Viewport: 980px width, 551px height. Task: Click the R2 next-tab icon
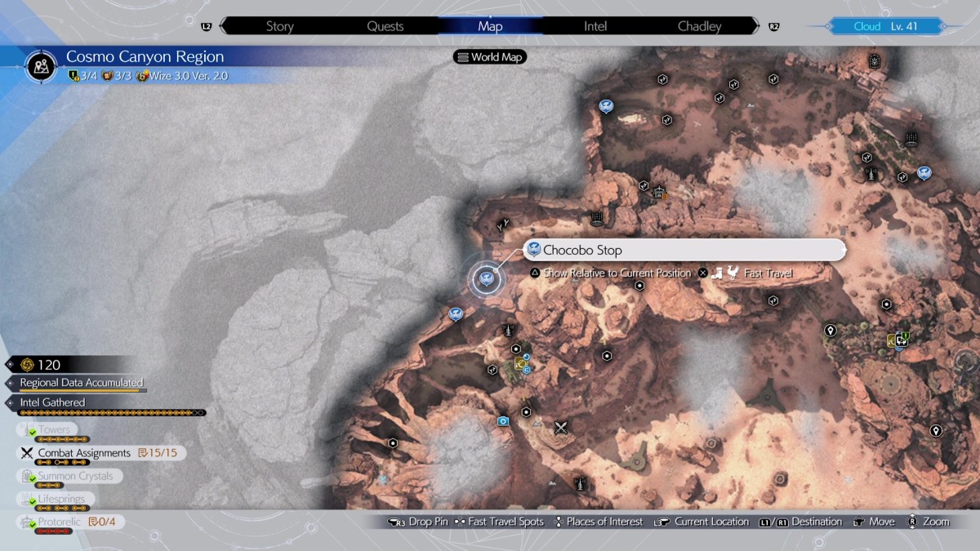pyautogui.click(x=773, y=27)
